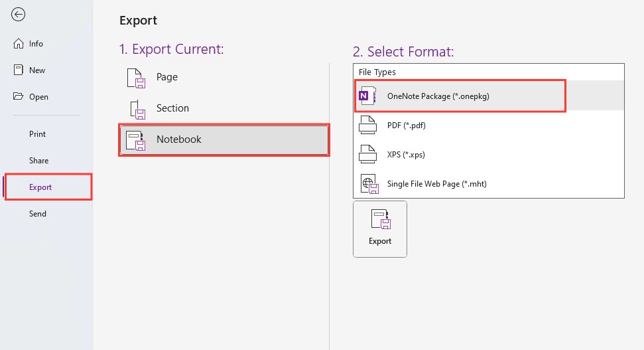The width and height of the screenshot is (644, 350).
Task: Click the Open folder icon
Action: [x=19, y=96]
